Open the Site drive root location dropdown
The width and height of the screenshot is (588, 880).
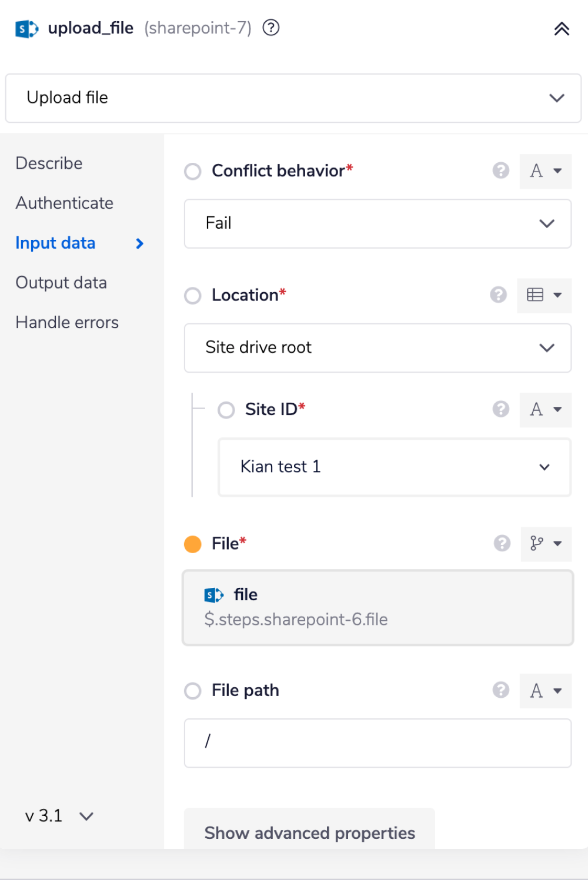pyautogui.click(x=377, y=347)
